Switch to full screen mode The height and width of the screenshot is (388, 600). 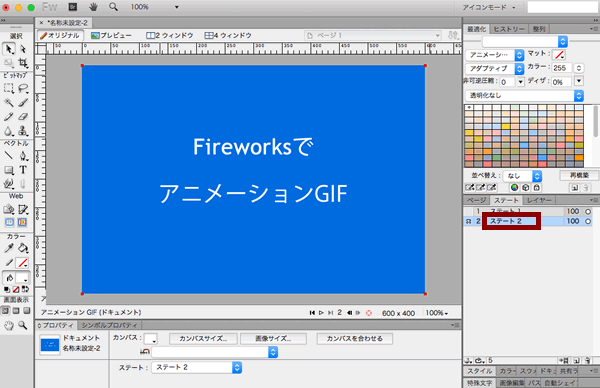(26, 311)
